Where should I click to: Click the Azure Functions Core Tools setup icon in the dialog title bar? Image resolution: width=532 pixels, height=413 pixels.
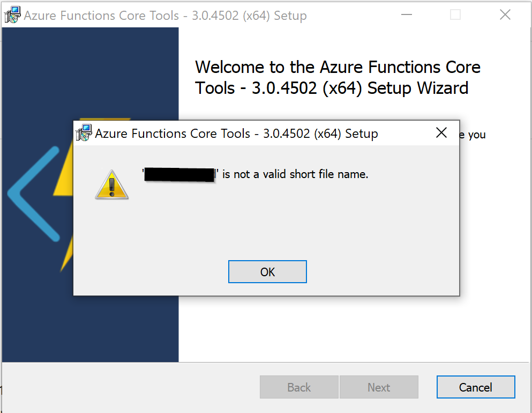point(85,132)
